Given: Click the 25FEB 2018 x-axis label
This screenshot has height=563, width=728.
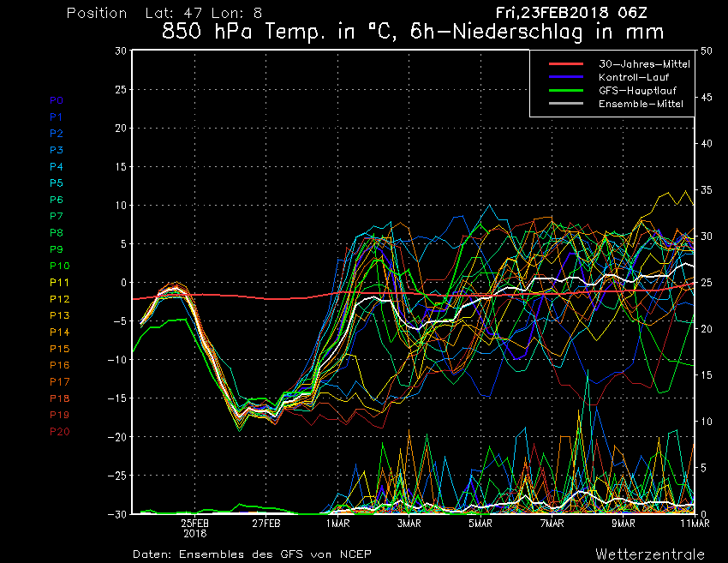Looking at the screenshot, I should (x=194, y=528).
